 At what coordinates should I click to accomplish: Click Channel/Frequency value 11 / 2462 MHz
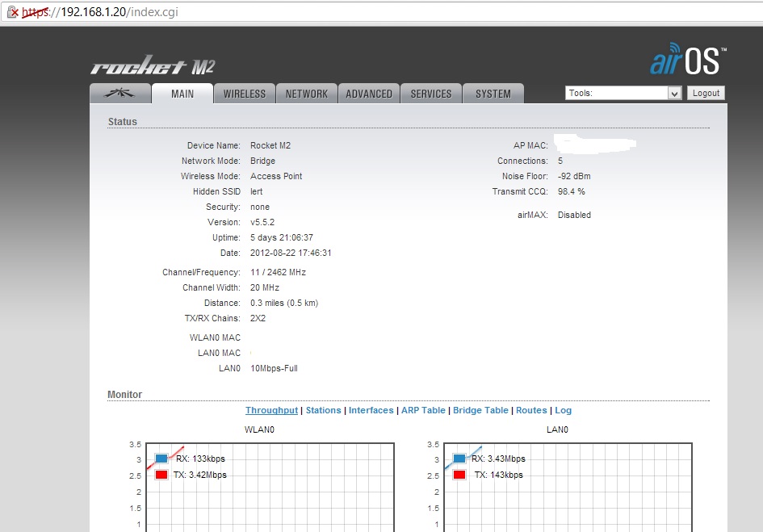[x=278, y=272]
